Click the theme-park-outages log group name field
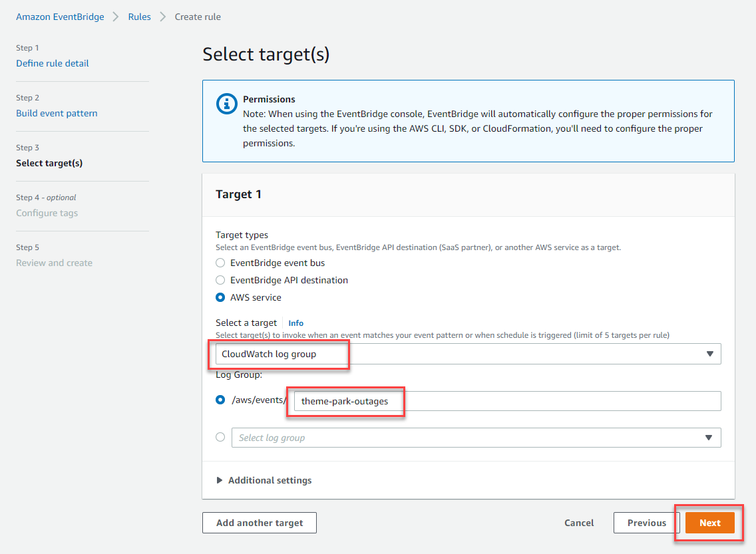 [507, 401]
